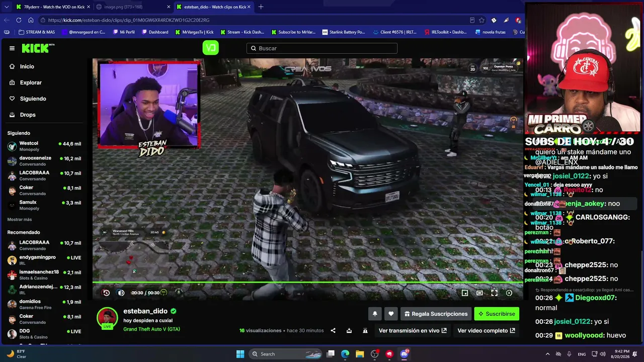Seek on the green clip progress bar
The image size is (644, 362).
308,282
